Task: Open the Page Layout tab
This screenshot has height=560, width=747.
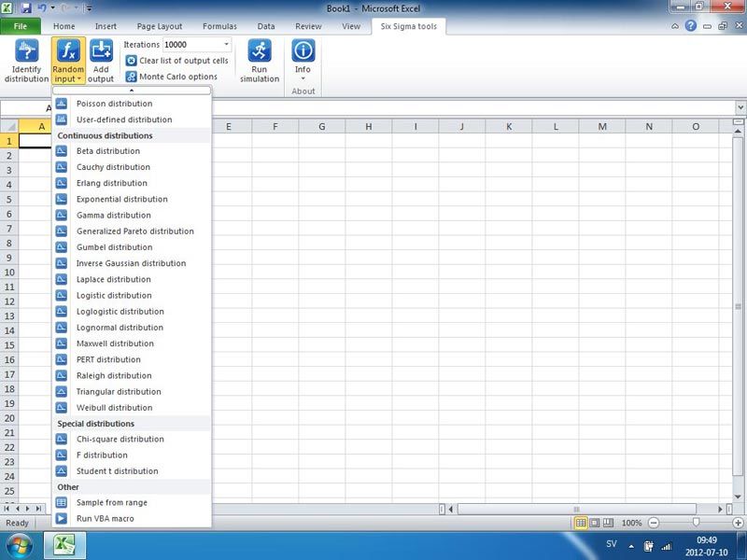Action: coord(160,26)
